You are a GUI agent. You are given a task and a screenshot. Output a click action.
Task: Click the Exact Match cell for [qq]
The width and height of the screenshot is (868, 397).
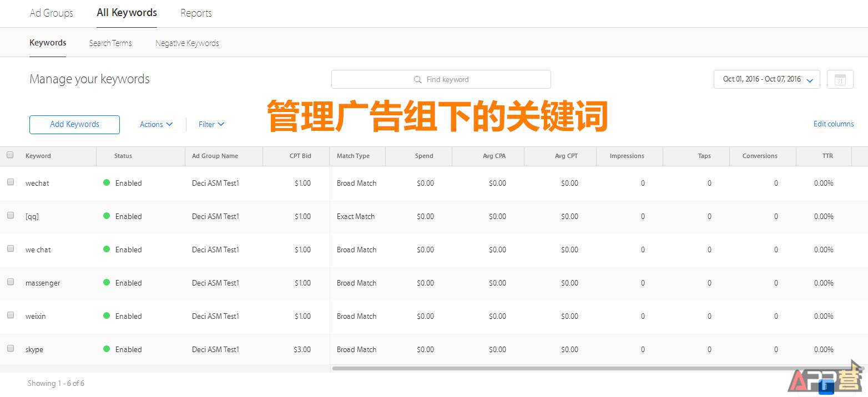(356, 216)
